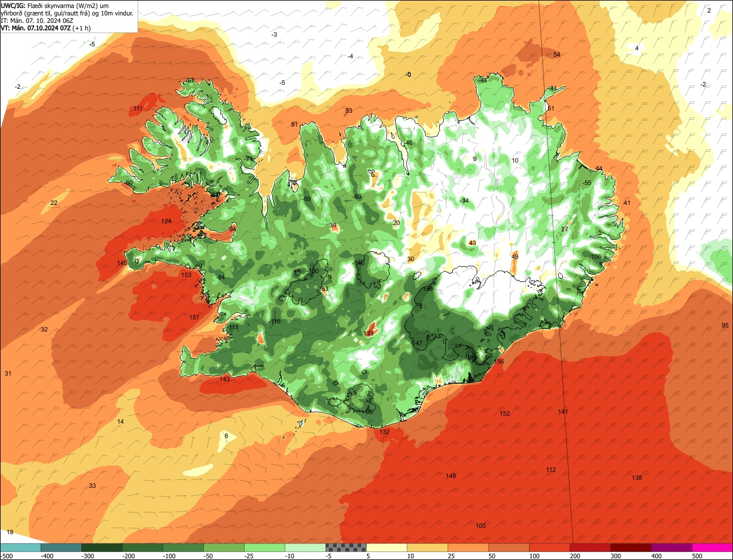
Task: Click the value 156 near the southeast coast
Action: [x=499, y=361]
